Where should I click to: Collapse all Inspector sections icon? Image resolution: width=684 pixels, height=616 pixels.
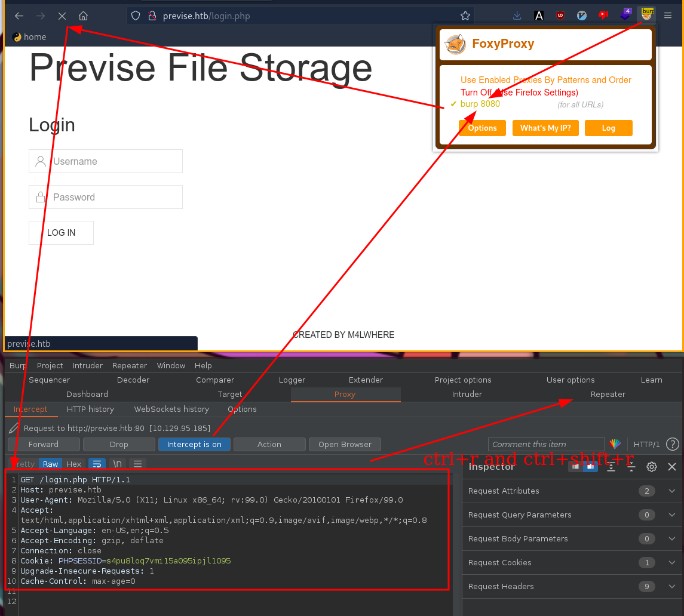(x=631, y=467)
